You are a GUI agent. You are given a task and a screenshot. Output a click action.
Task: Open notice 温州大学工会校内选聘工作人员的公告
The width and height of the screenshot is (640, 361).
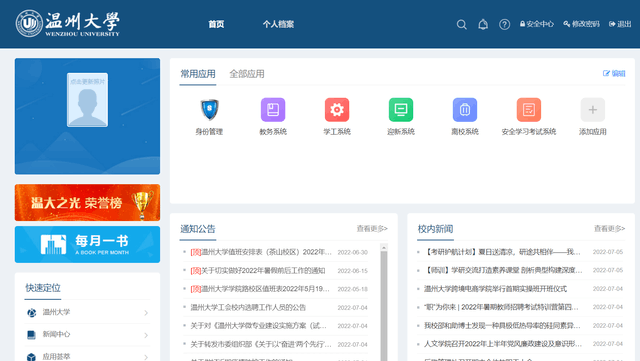(x=248, y=308)
